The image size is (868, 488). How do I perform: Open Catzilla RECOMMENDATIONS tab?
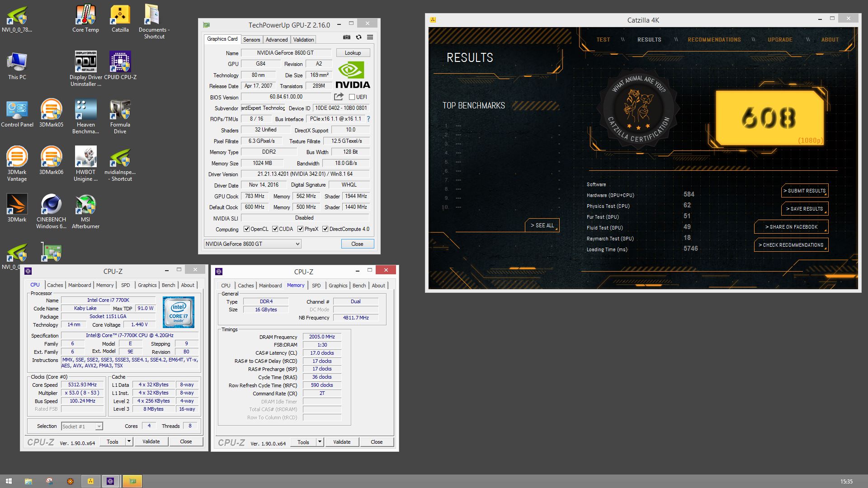714,40
